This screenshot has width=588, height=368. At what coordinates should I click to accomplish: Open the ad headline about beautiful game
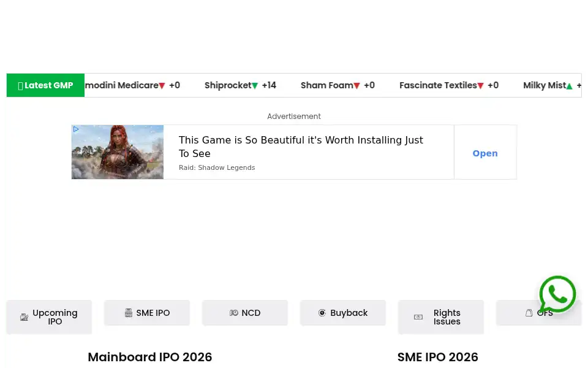coord(301,147)
